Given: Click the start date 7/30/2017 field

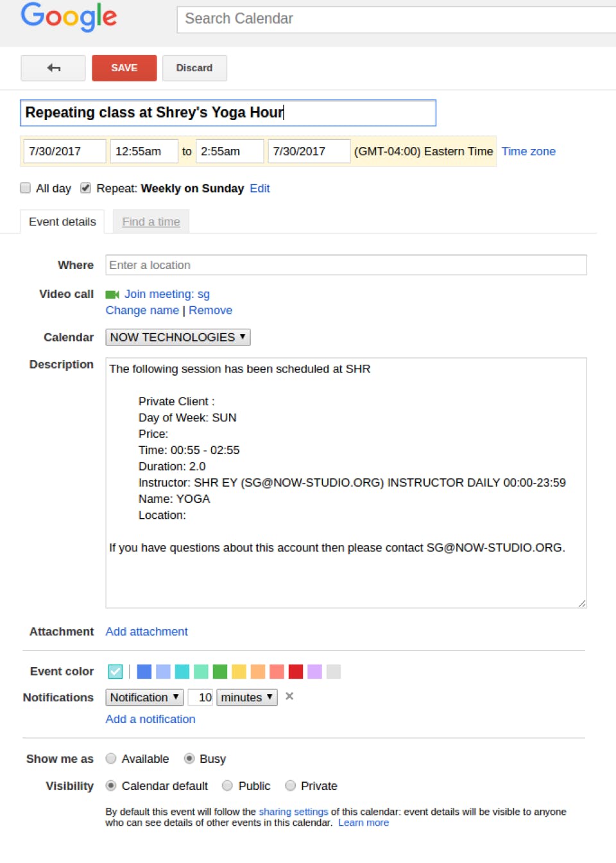Looking at the screenshot, I should (x=65, y=152).
